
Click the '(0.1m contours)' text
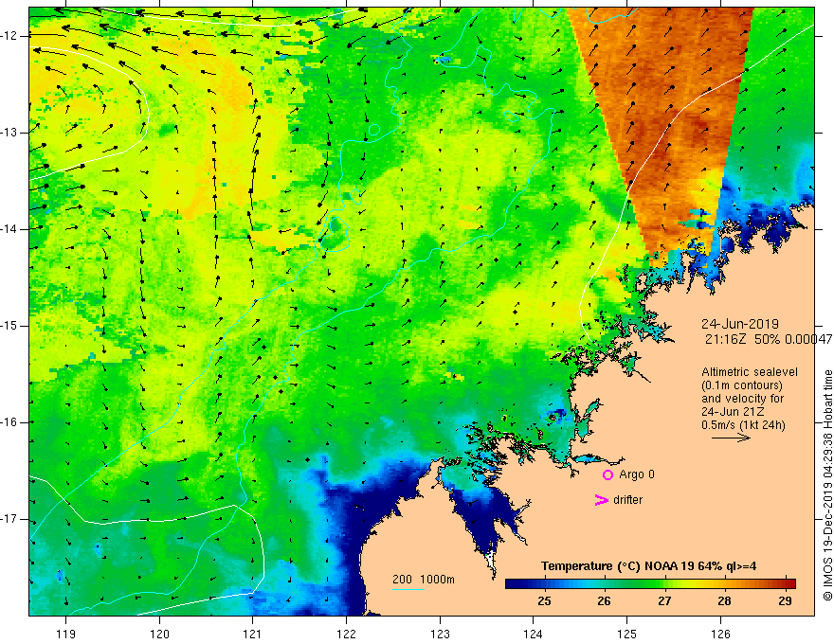[x=742, y=385]
